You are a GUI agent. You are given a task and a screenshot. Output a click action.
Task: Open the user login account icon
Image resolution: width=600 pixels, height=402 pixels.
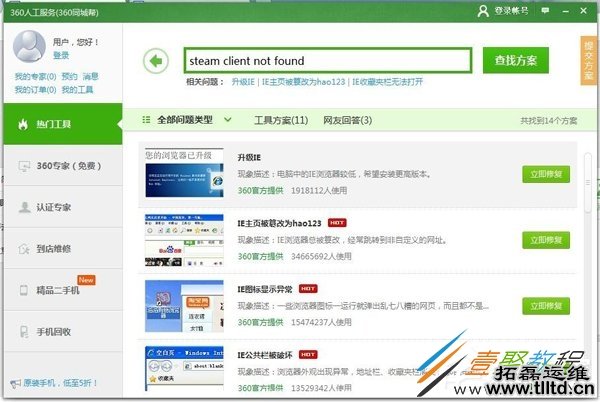coord(483,11)
